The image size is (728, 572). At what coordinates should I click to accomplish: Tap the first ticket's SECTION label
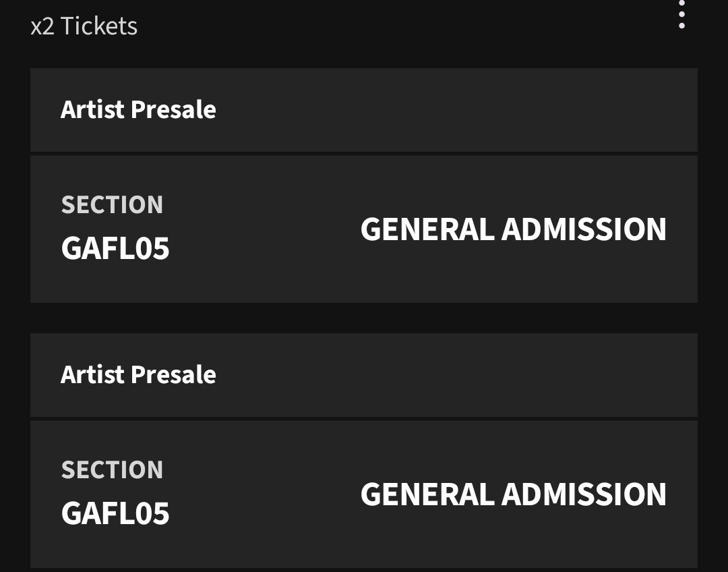112,205
